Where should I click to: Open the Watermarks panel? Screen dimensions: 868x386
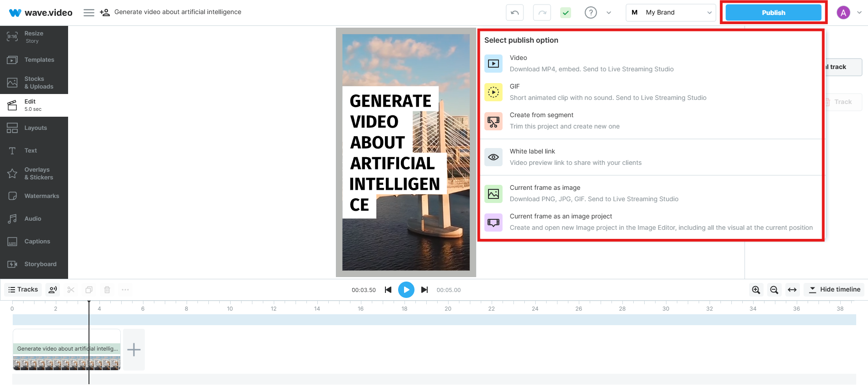click(x=34, y=196)
